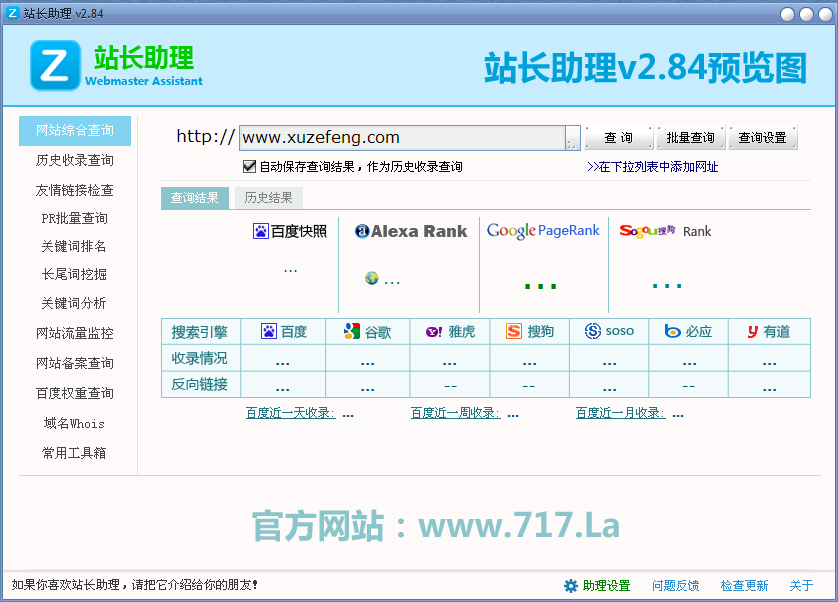Click the 有道 反向链接 result cell

[x=770, y=384]
